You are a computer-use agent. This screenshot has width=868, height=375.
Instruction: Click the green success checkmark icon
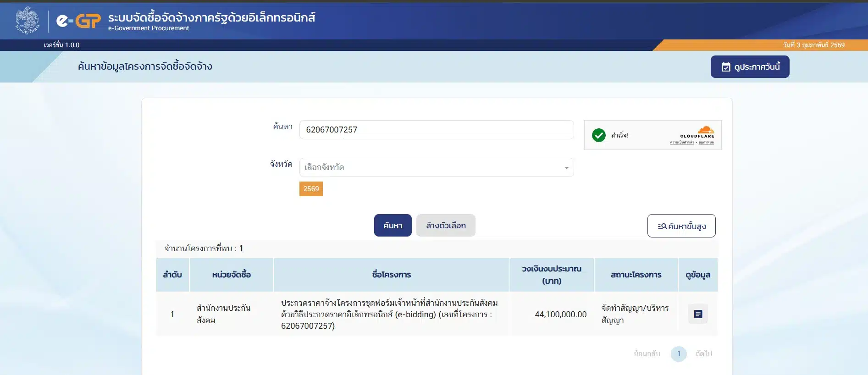click(599, 135)
